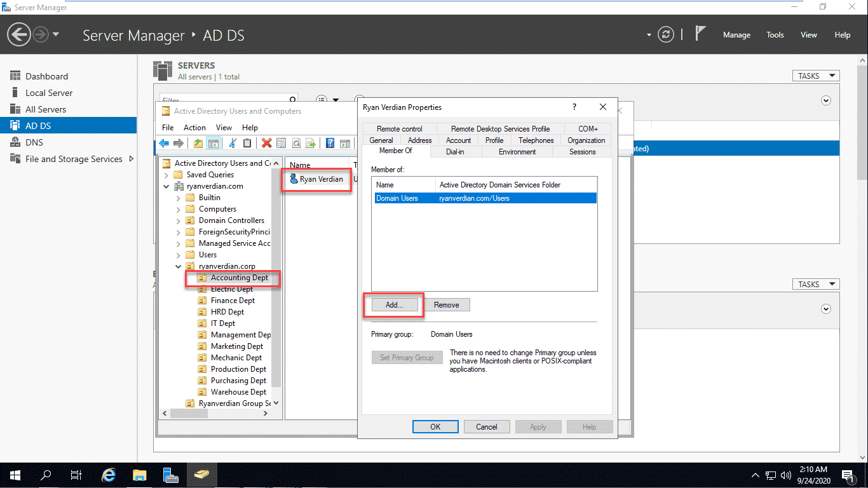Open the upper TASKS dropdown in Servers section
Screen dimensions: 868x488
[816, 76]
